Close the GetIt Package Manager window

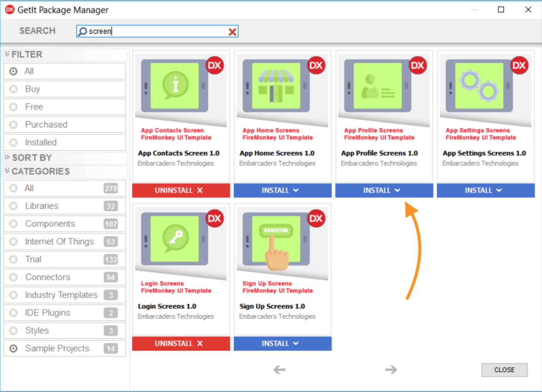(x=528, y=10)
